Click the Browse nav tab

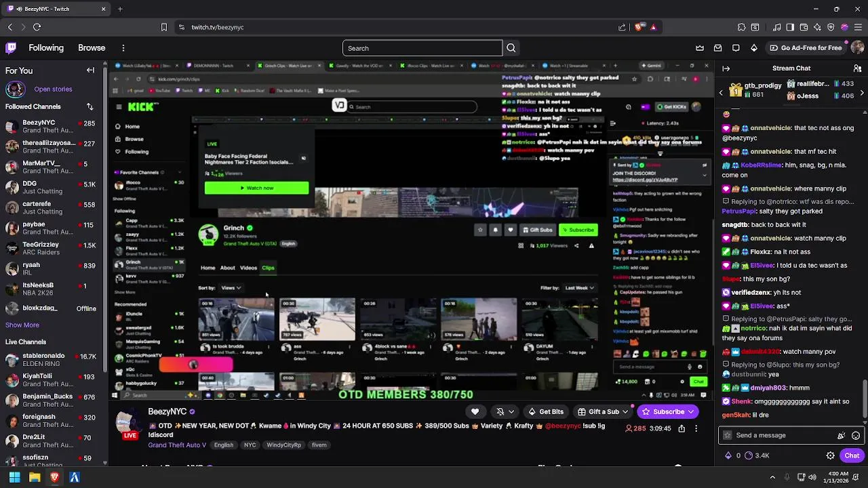click(x=92, y=48)
